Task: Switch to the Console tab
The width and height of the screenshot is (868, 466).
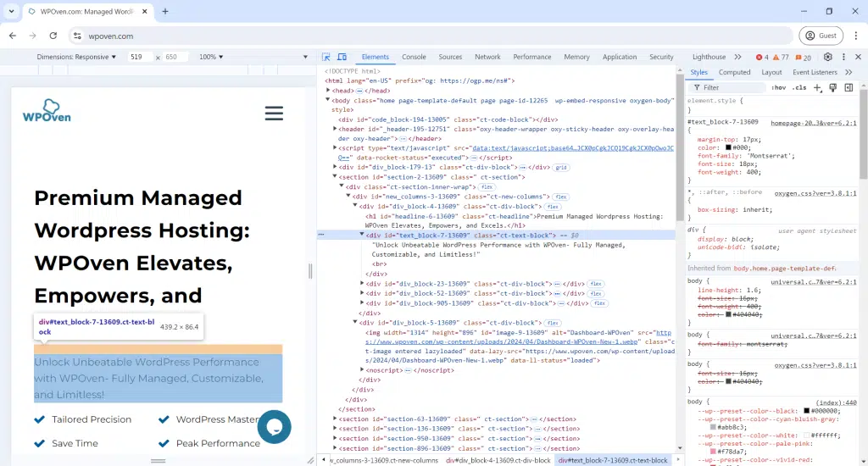Action: click(x=414, y=57)
